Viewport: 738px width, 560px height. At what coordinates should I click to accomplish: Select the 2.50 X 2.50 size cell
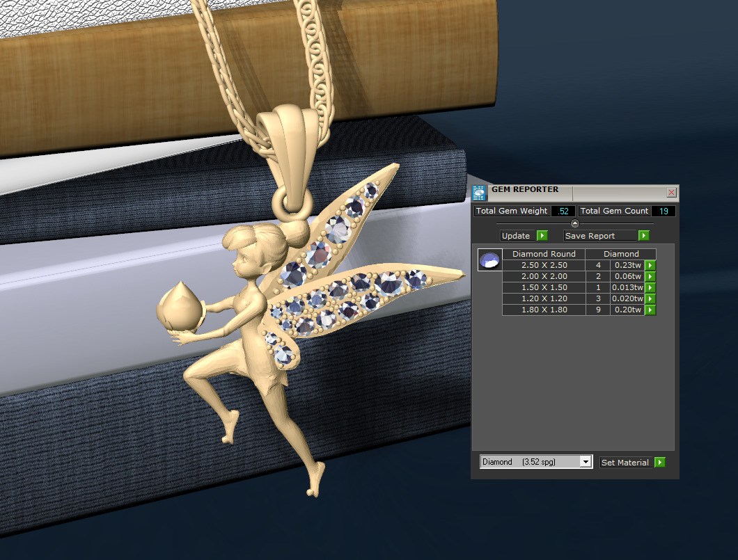click(x=544, y=265)
